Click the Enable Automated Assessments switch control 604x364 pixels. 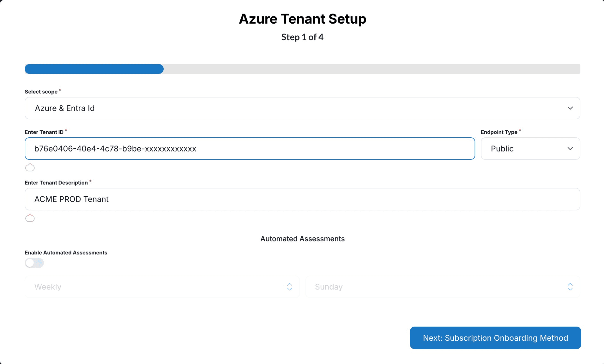(34, 263)
